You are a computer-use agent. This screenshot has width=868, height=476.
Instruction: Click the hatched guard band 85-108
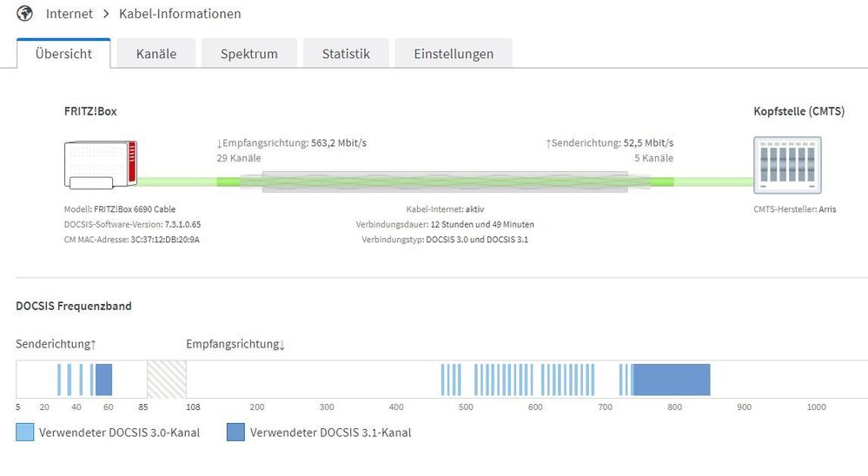point(167,380)
